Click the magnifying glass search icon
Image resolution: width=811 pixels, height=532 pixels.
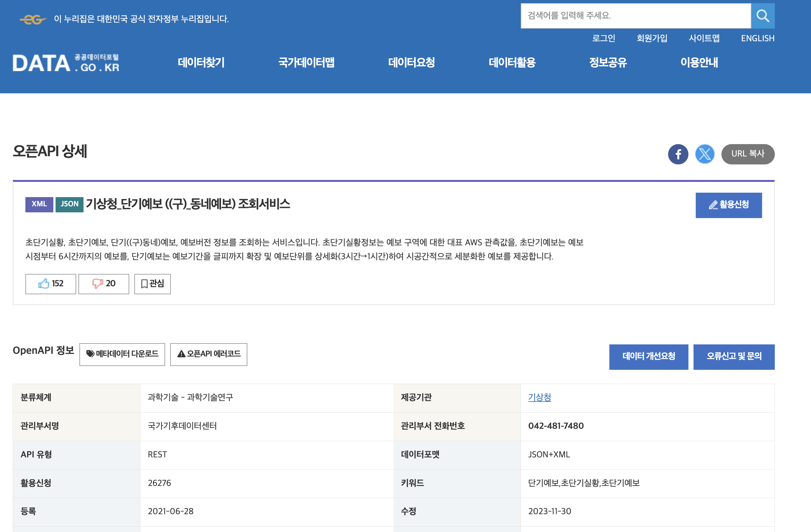(x=762, y=16)
